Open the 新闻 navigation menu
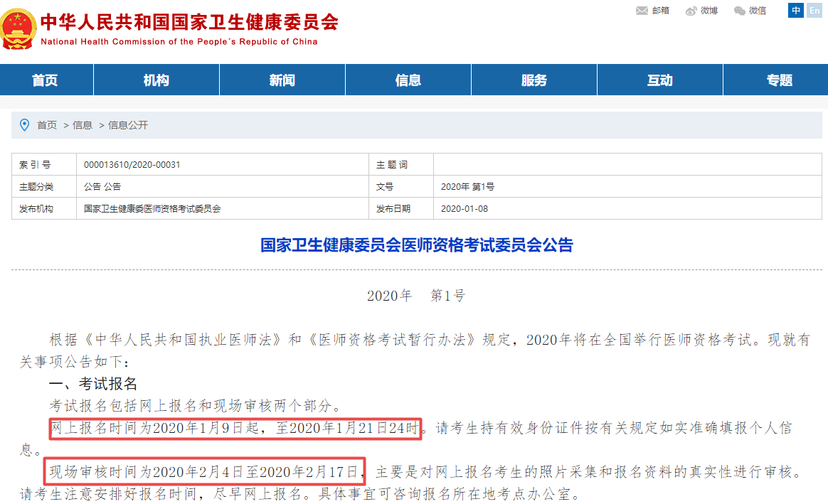This screenshot has height=504, width=828. 282,79
